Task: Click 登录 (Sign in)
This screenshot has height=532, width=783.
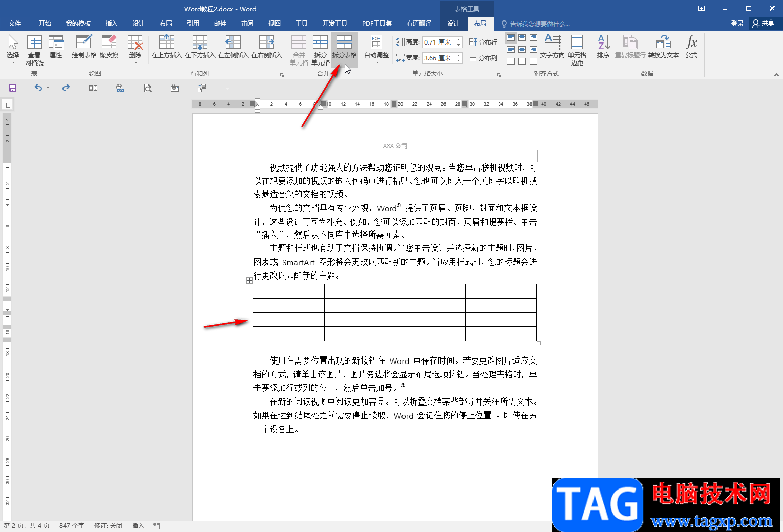Action: 737,24
